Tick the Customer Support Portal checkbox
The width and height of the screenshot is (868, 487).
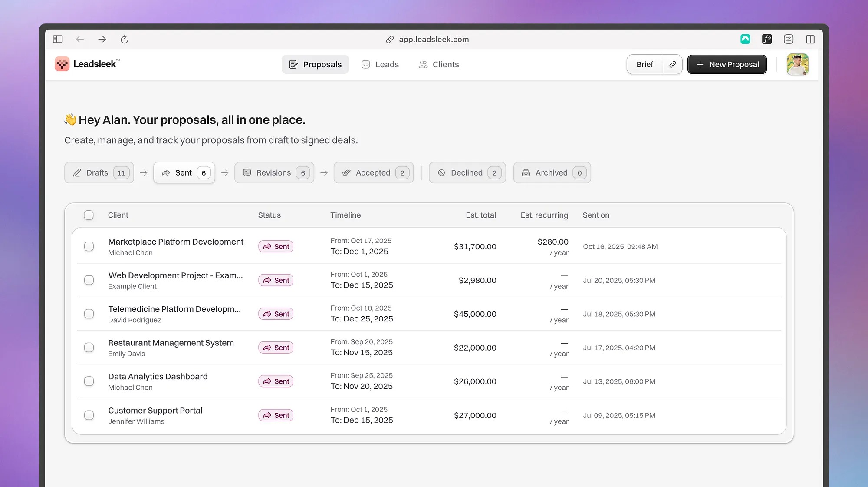(89, 415)
